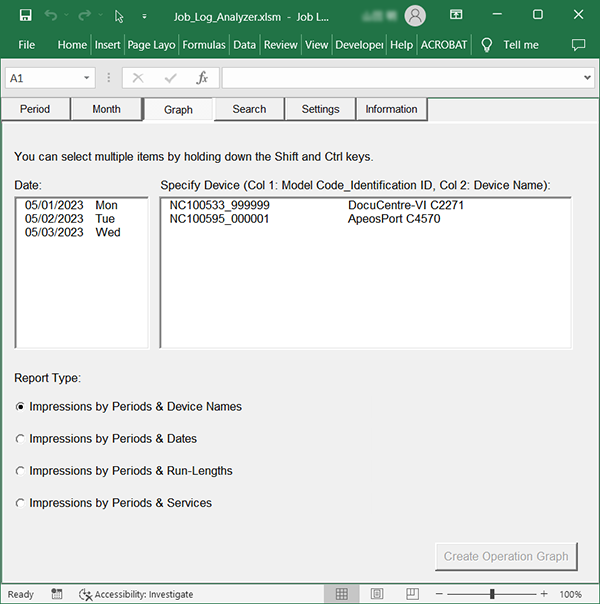Screen dimensions: 600x604
Task: Switch to the Information tab
Action: pos(391,109)
